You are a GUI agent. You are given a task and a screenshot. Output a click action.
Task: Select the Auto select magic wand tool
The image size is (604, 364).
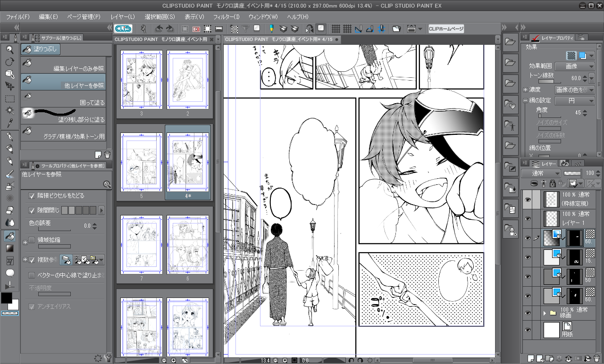point(9,111)
